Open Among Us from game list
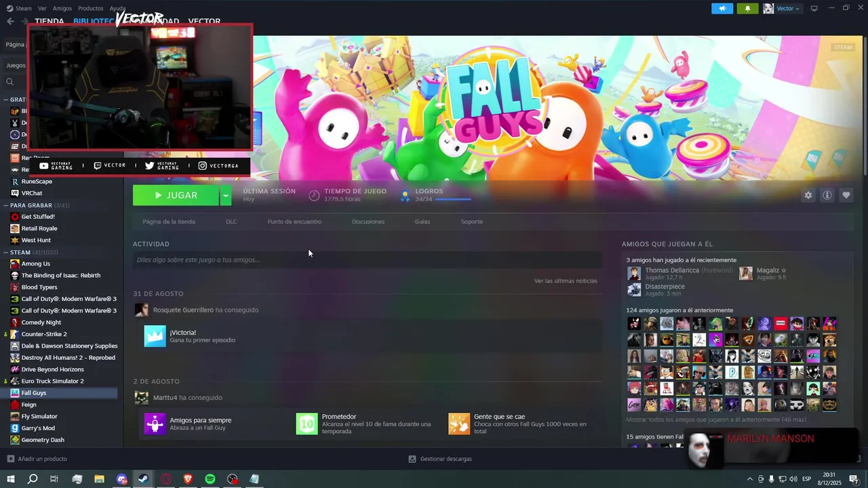868x488 pixels. [36, 264]
